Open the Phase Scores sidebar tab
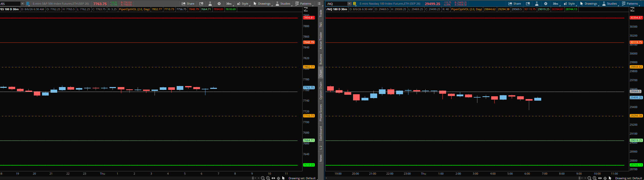Screen dimensions: 644x180 pyautogui.click(x=321, y=113)
